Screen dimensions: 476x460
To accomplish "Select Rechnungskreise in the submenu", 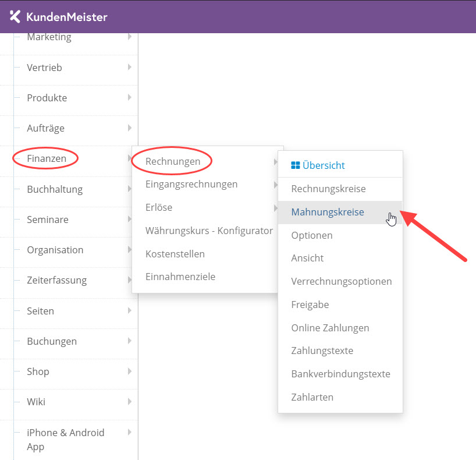I will click(x=328, y=189).
